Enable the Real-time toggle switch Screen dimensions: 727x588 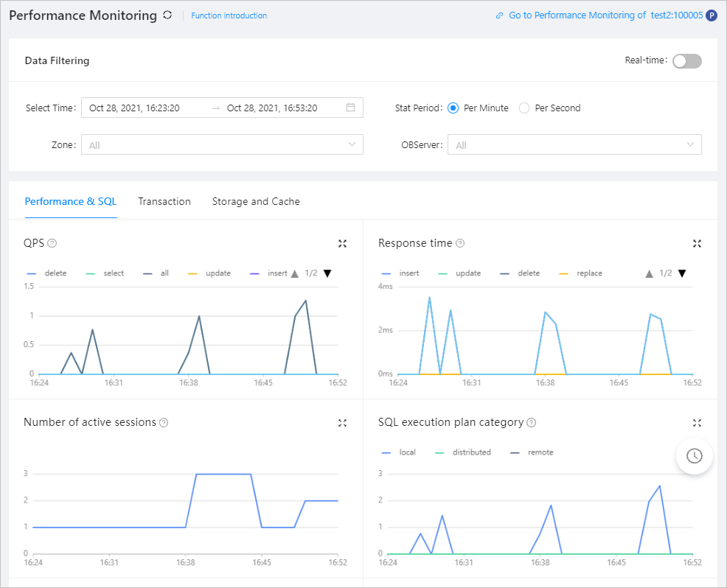coord(686,61)
